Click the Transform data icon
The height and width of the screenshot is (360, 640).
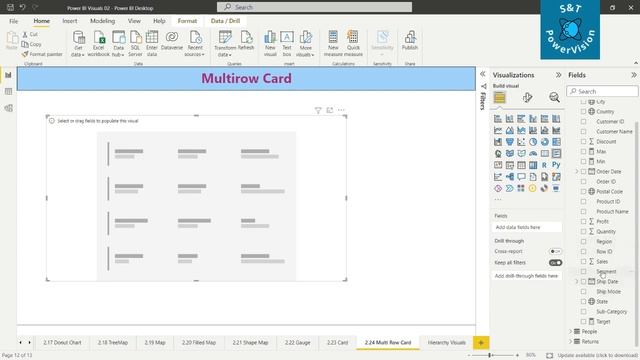point(225,44)
